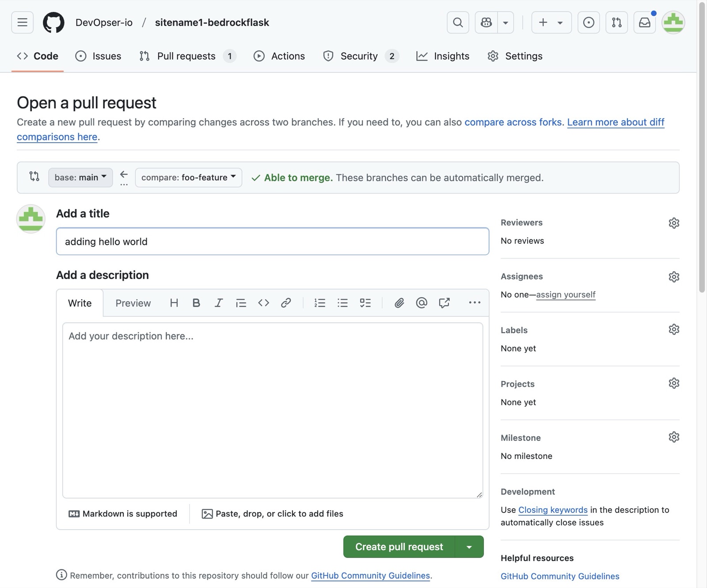This screenshot has height=588, width=707.
Task: Switch to the Preview tab
Action: click(x=133, y=303)
